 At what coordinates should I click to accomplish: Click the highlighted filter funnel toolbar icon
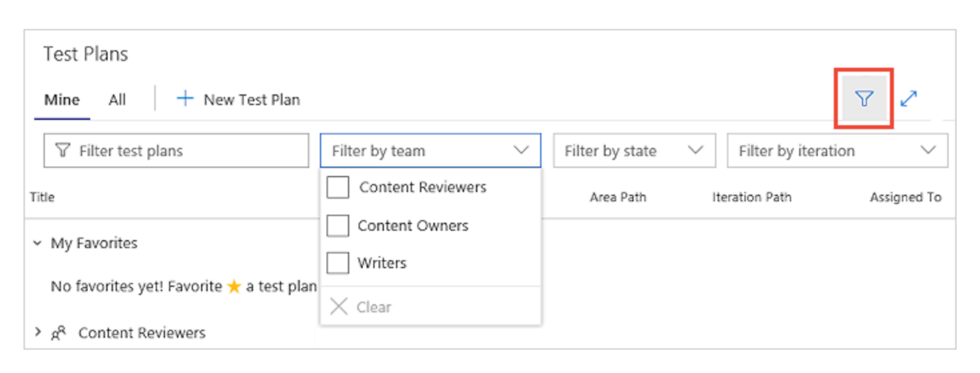(863, 99)
